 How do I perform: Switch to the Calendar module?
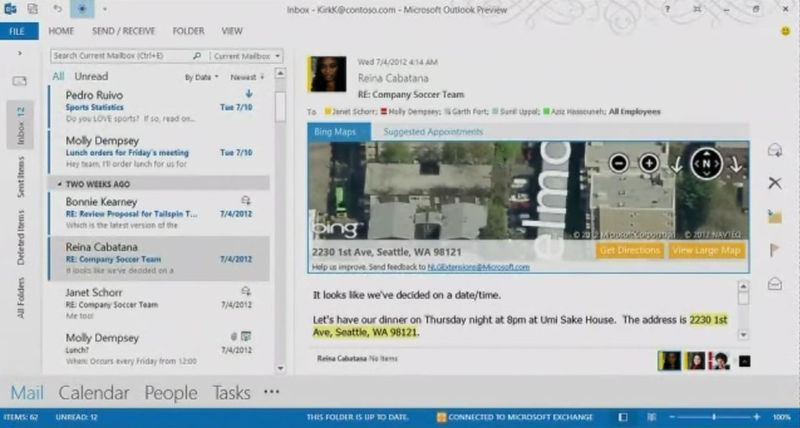click(x=94, y=393)
